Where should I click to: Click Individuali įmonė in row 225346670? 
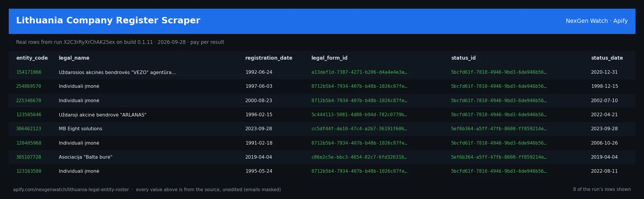79,101
